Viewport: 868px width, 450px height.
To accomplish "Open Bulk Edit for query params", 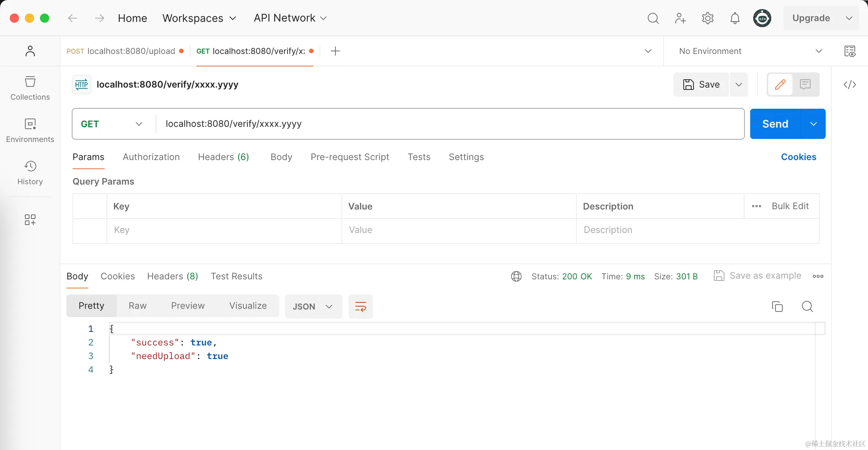I will point(790,206).
